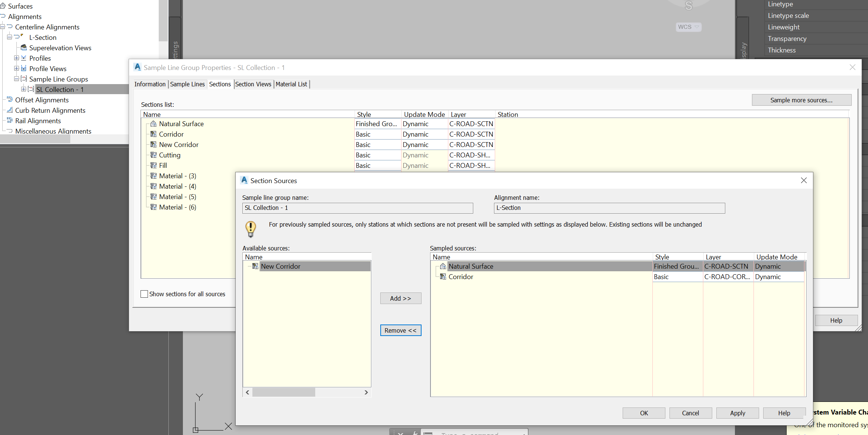This screenshot has height=435, width=868.
Task: Click the Offset Alignments tree icon
Action: [10, 100]
